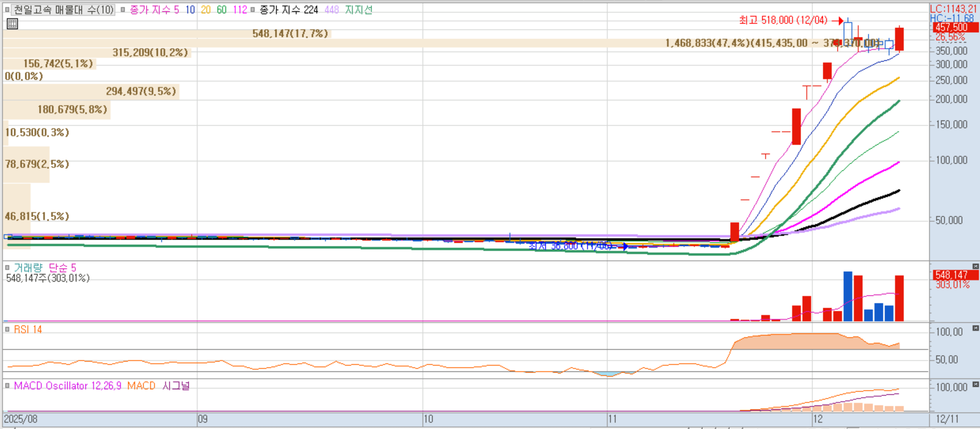The image size is (980, 429).
Task: Click 100,000 on the main price axis
Action: coord(952,160)
